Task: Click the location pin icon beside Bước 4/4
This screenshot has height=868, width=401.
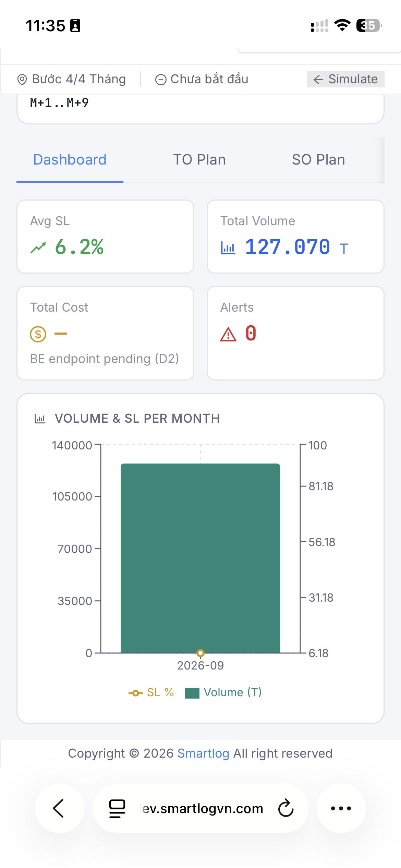Action: click(x=22, y=80)
